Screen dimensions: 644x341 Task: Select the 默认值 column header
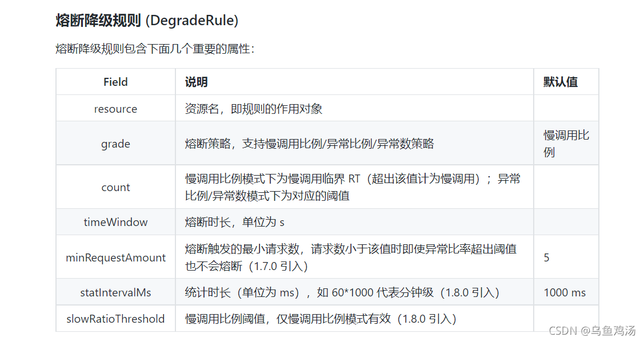561,82
